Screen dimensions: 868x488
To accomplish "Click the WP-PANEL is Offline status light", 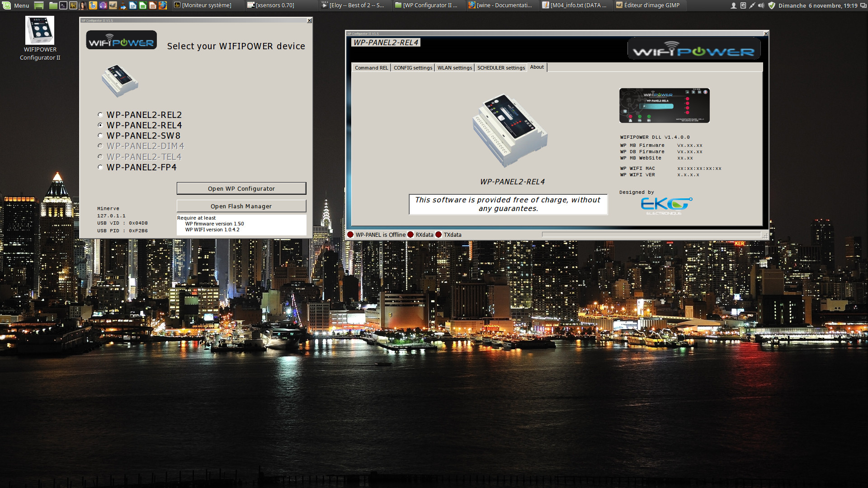I will click(x=351, y=235).
